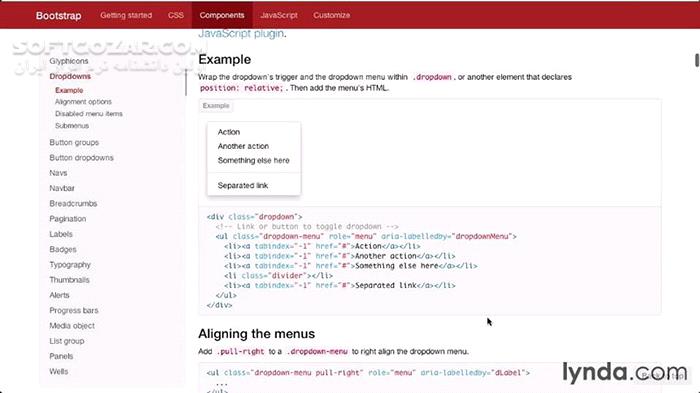Click the dropdown-menu pull-right code line
This screenshot has height=393, width=700.
pos(368,372)
